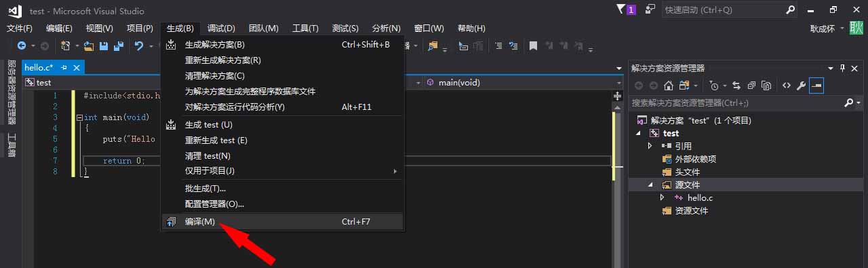
Task: Pin the hello.c tab
Action: coord(64,68)
